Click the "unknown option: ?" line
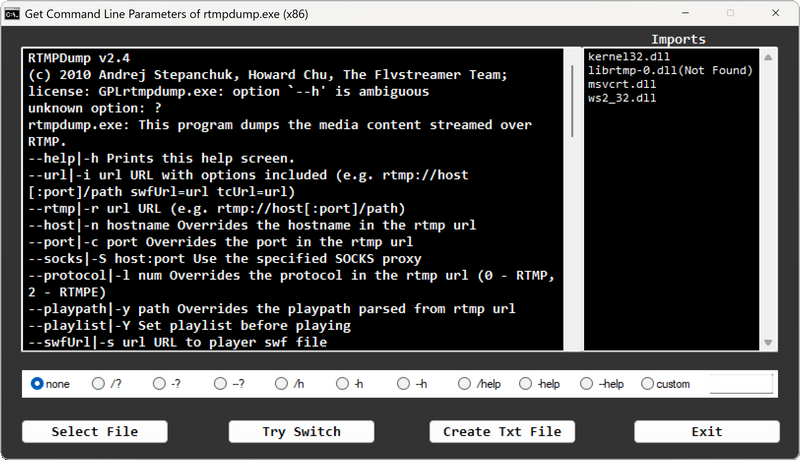The image size is (800, 460). point(95,108)
